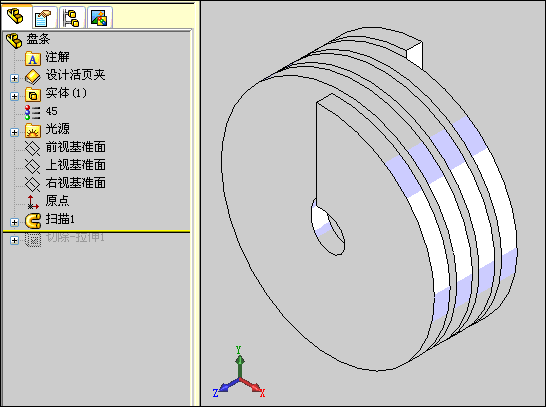
Task: Select the 光源 tree label
Action: (57, 129)
